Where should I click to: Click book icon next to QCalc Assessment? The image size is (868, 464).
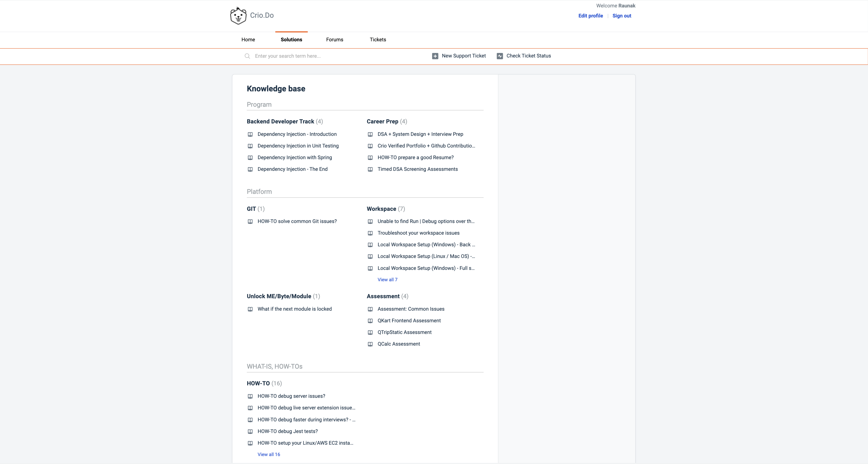tap(370, 344)
